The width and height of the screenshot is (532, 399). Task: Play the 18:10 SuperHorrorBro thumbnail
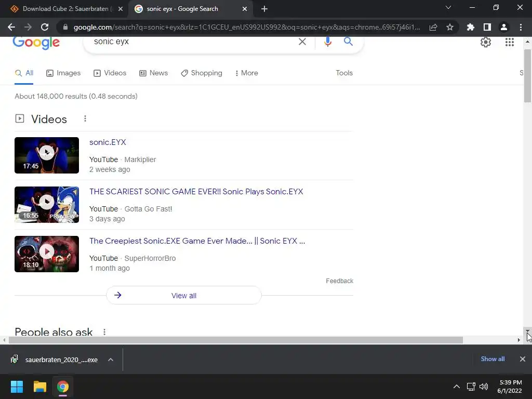click(x=47, y=254)
